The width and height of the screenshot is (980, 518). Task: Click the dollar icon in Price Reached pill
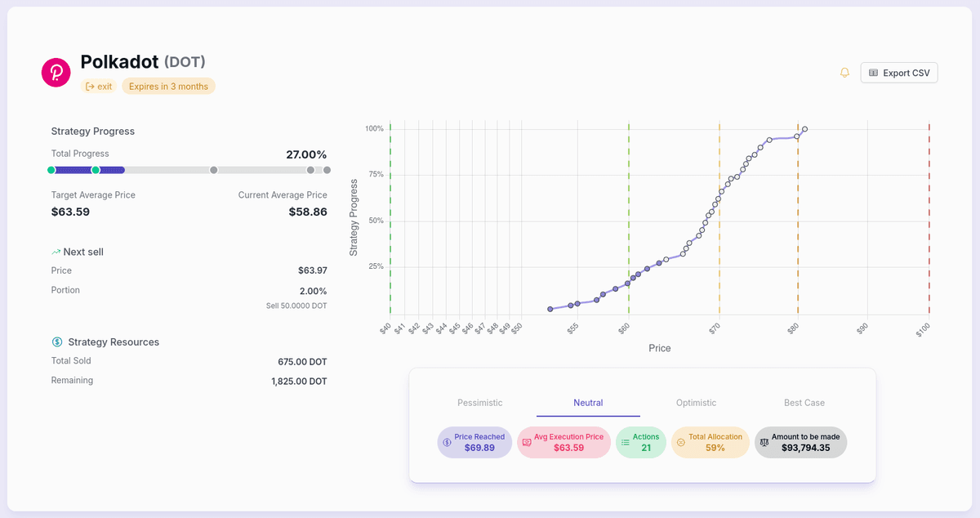pos(447,442)
